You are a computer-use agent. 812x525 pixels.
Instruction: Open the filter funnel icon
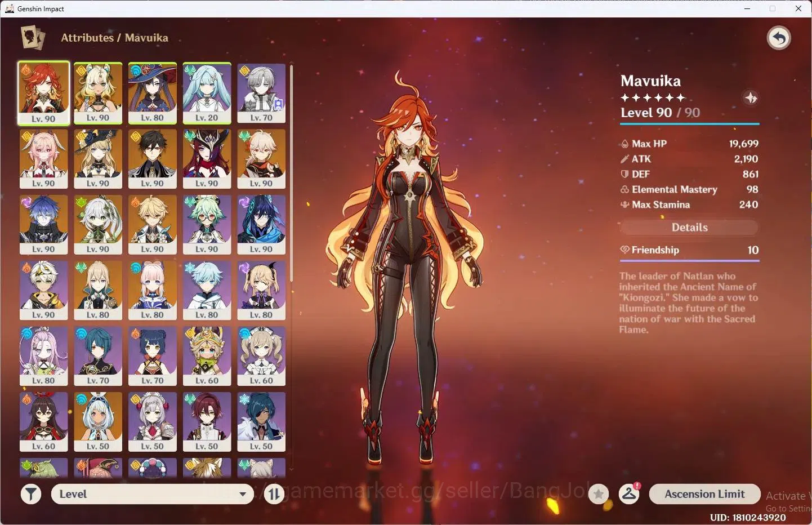click(31, 495)
